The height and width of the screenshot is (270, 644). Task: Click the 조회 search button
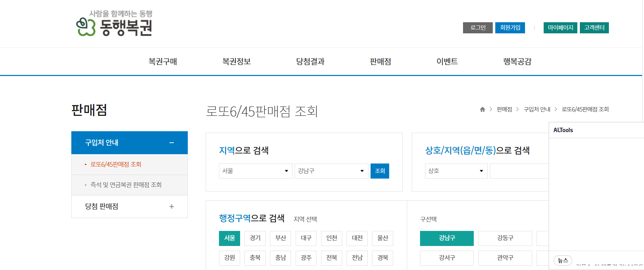click(x=380, y=171)
